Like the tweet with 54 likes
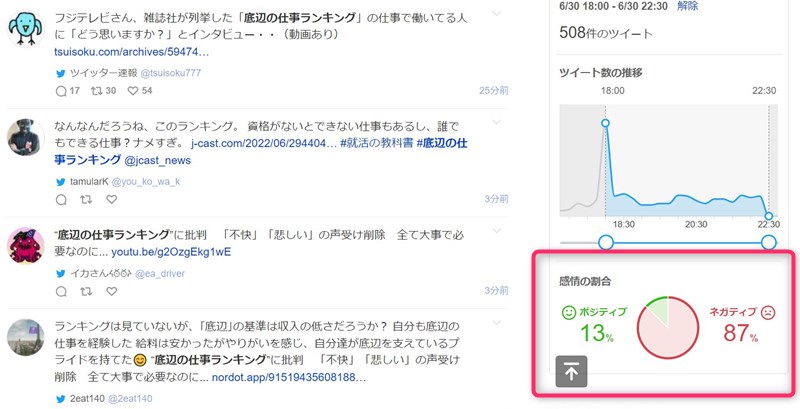The image size is (800, 409). pos(133,91)
